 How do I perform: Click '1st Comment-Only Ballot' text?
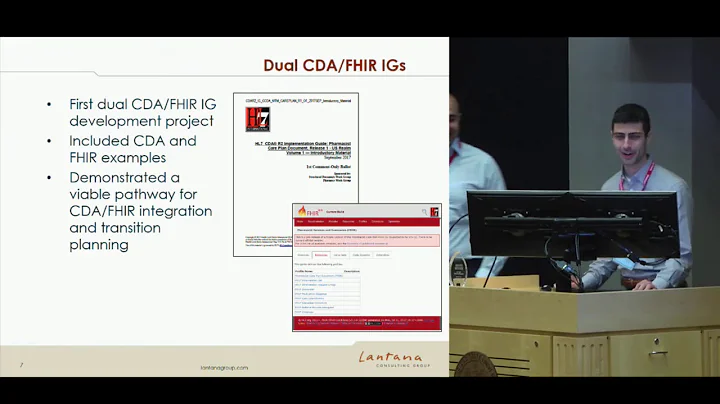328,167
